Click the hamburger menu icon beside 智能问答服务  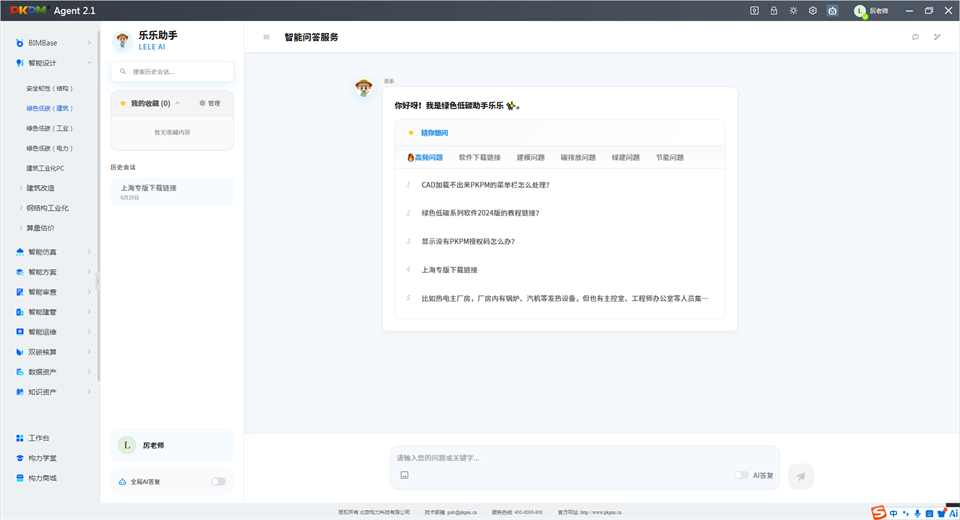[266, 37]
